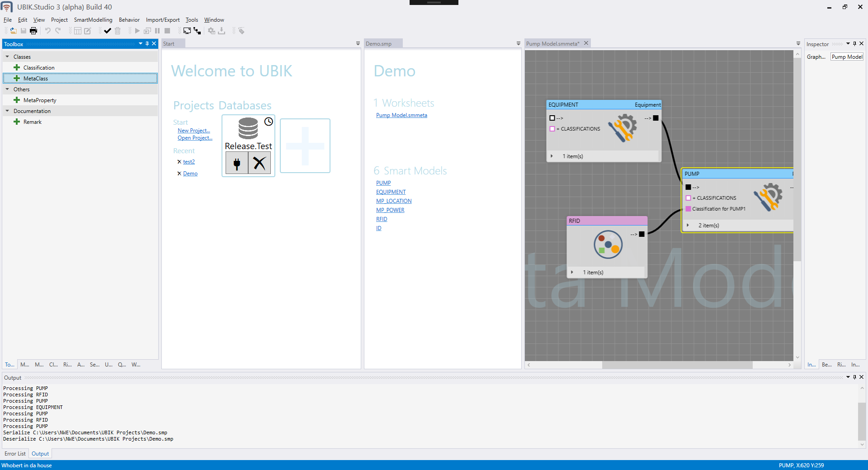Click the New Project... link
The height and width of the screenshot is (470, 868).
click(x=193, y=131)
